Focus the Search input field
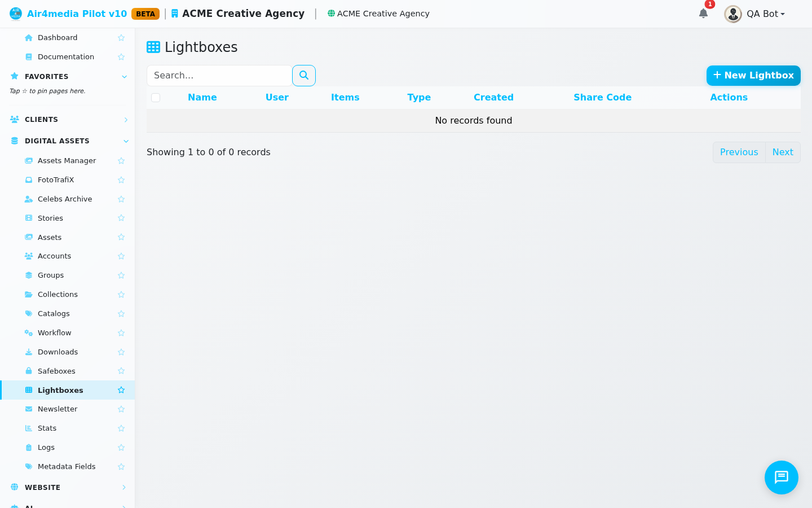This screenshot has width=812, height=508. (219, 76)
